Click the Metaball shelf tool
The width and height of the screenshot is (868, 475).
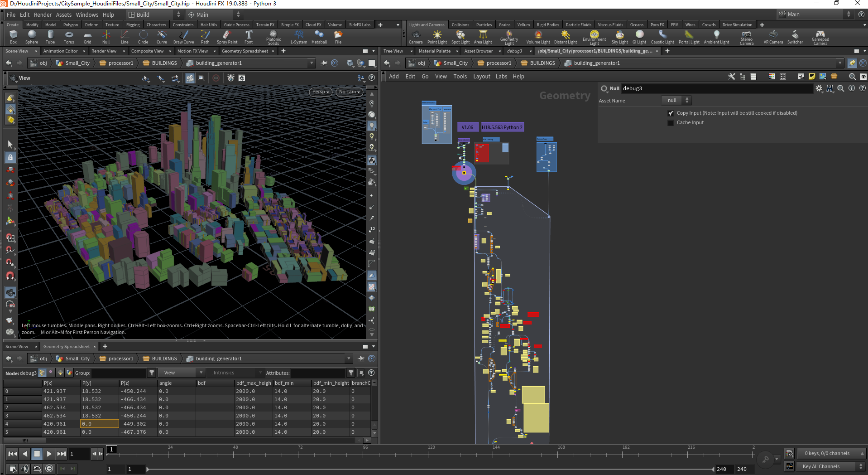[319, 37]
